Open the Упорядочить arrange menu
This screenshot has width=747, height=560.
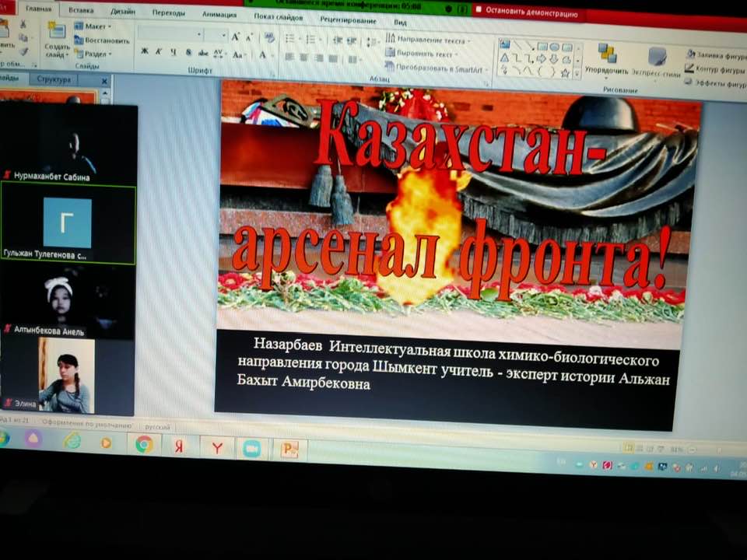(606, 60)
